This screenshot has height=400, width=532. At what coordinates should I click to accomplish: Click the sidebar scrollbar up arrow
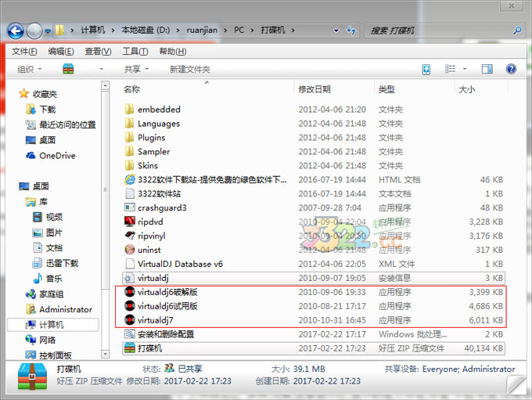(105, 85)
